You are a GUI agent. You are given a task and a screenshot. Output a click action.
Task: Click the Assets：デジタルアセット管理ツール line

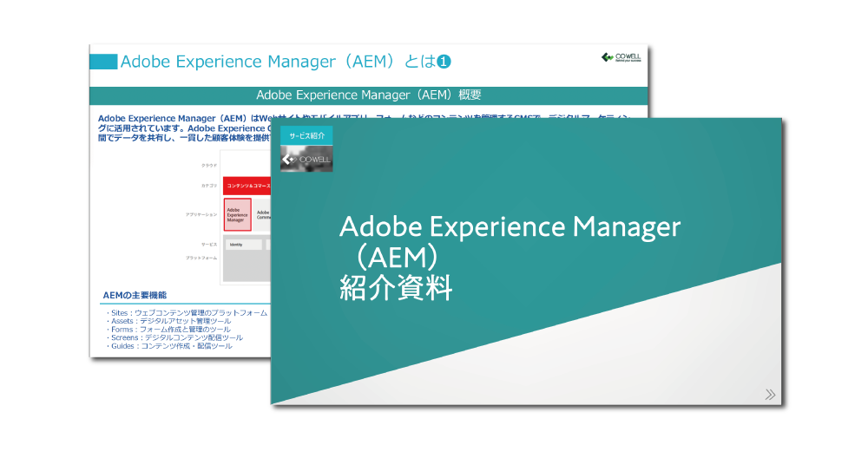tap(169, 321)
